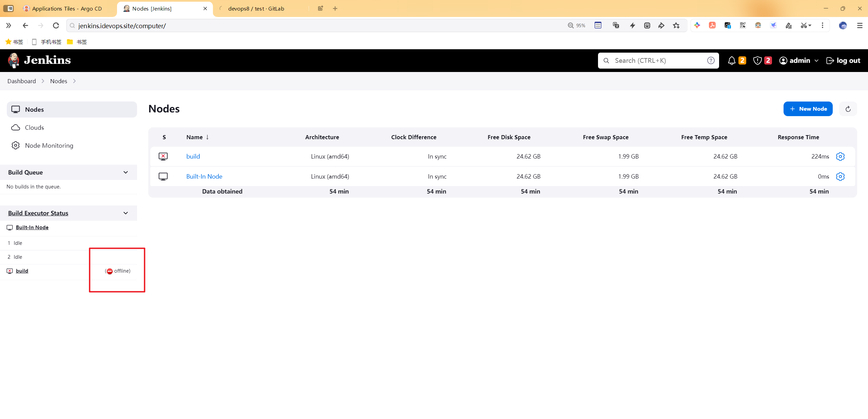The image size is (868, 419).
Task: Click the search help question mark
Action: point(711,60)
